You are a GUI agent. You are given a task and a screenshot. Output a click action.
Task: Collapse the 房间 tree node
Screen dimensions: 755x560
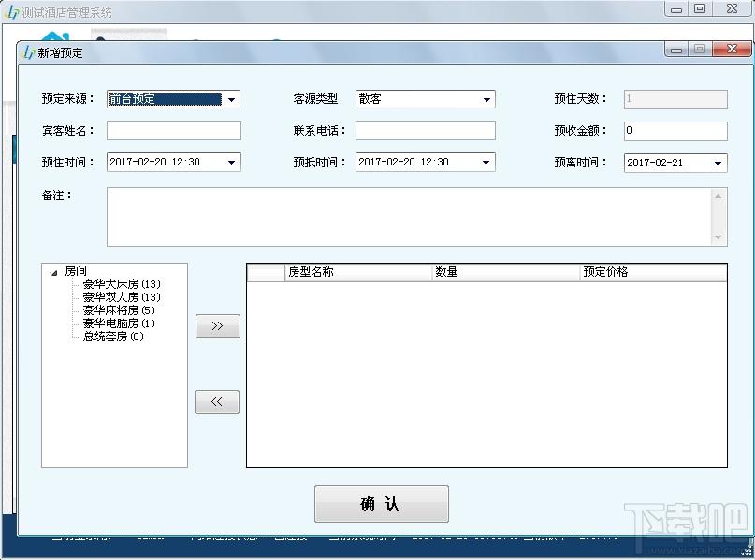coord(54,273)
